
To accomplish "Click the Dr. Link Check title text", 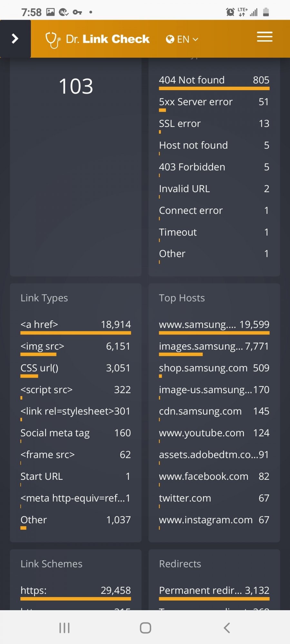I will click(108, 39).
